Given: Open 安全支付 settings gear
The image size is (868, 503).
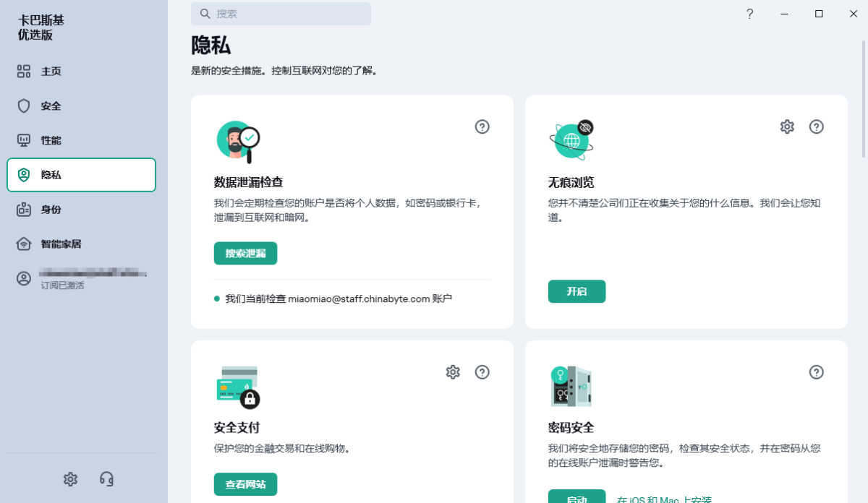Looking at the screenshot, I should 453,371.
